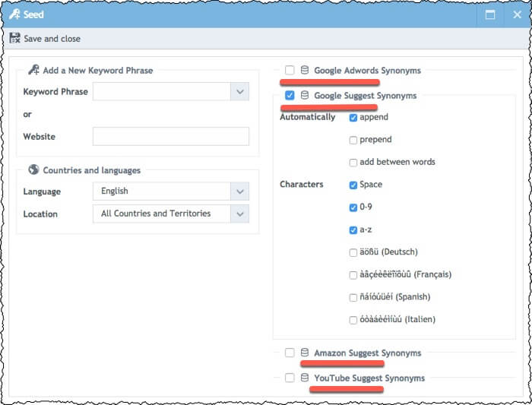532x405 pixels.
Task: Click the Add a New Keyword Phrase icon
Action: click(x=33, y=70)
